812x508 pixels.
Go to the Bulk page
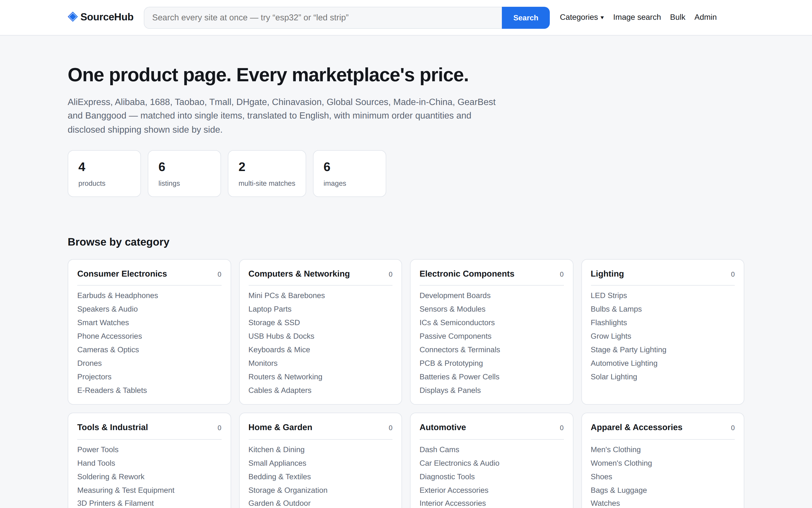point(678,17)
